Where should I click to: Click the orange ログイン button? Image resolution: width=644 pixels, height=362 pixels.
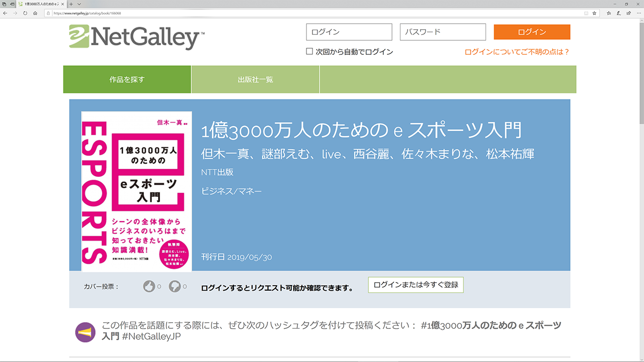[x=532, y=32]
